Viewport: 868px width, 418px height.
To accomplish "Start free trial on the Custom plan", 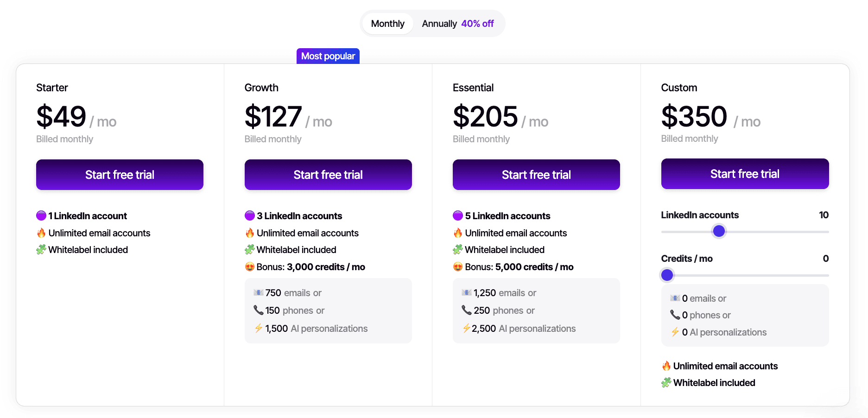I will pos(745,174).
